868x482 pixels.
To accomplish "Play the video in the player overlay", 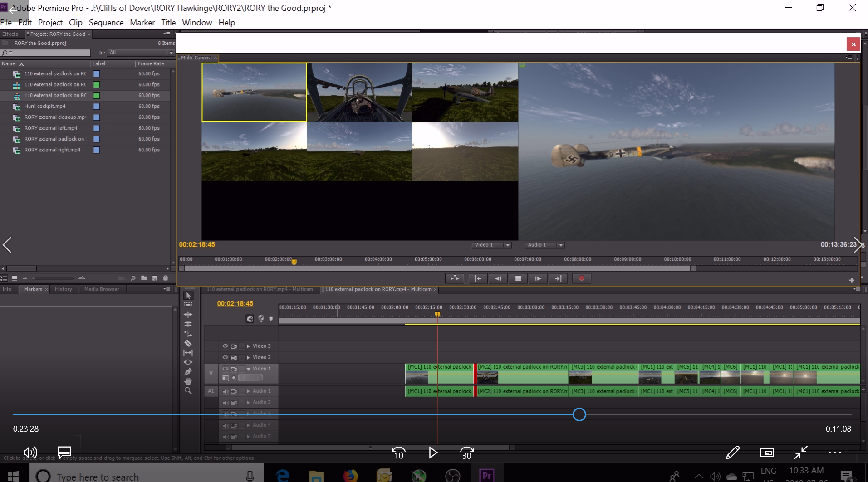I will point(433,453).
